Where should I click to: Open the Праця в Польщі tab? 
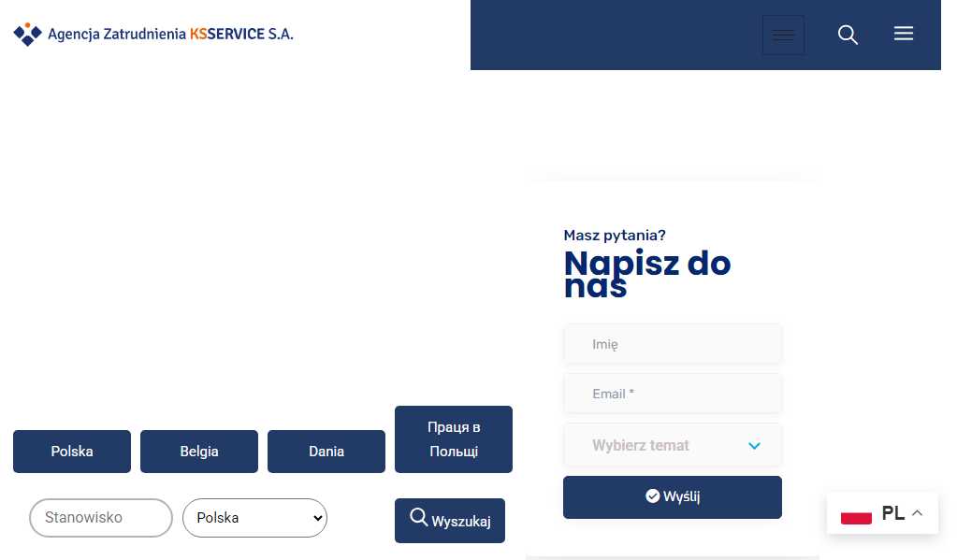coord(454,439)
